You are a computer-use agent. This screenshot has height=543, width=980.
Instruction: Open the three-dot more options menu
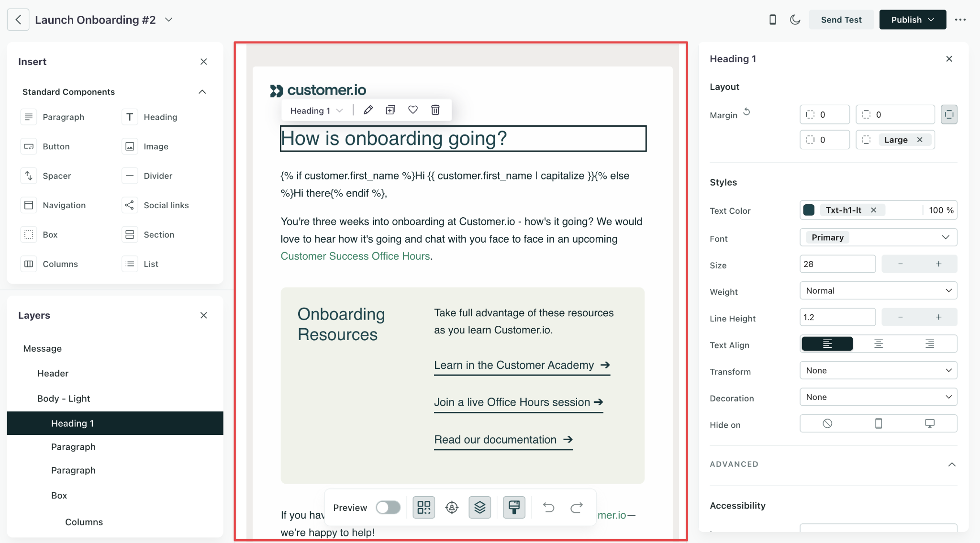pos(960,20)
